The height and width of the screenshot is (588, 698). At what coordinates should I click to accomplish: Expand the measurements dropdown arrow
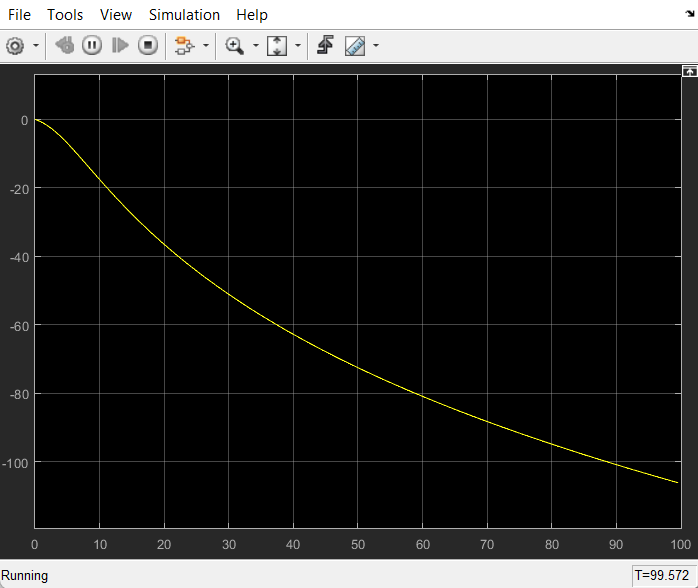click(376, 45)
